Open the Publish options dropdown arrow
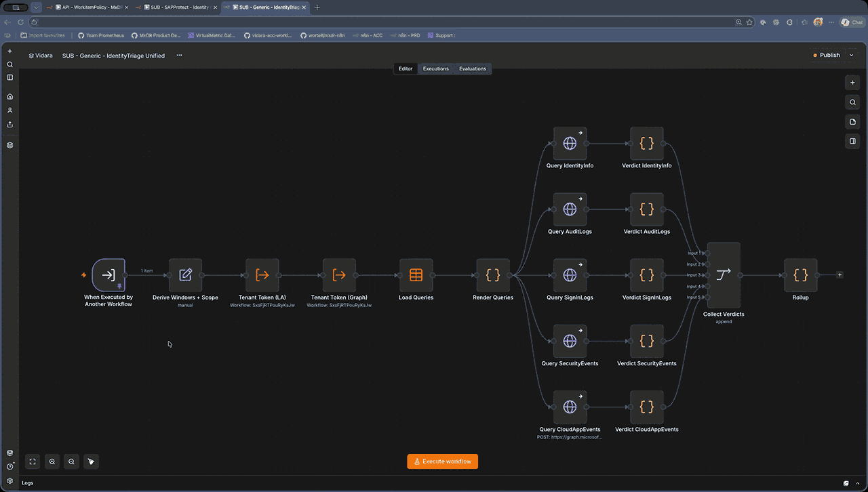 click(852, 56)
